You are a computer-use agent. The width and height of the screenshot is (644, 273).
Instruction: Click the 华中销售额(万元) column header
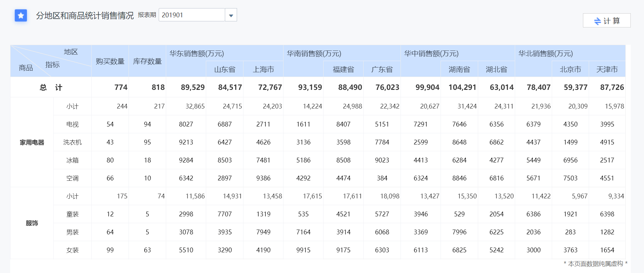tap(431, 54)
